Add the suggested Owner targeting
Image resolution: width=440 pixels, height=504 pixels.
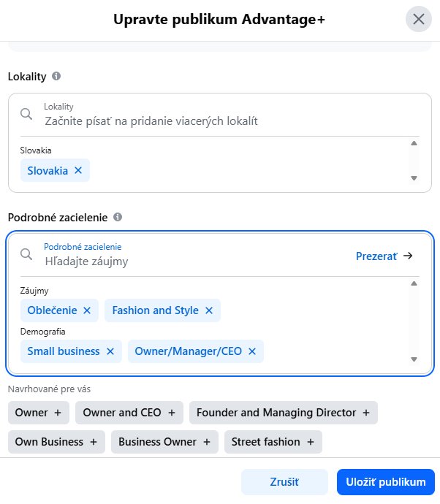pyautogui.click(x=39, y=413)
